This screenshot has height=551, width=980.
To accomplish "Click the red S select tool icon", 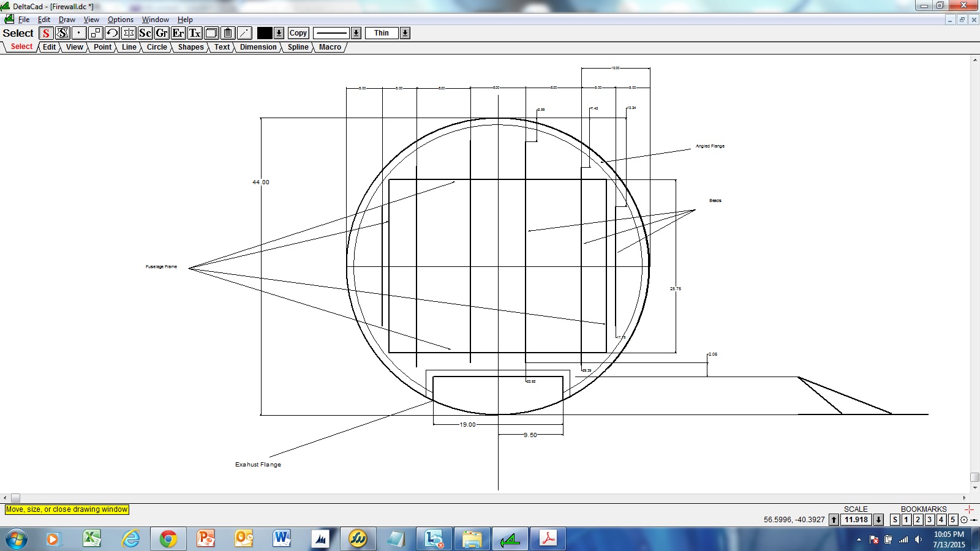I will (x=46, y=33).
